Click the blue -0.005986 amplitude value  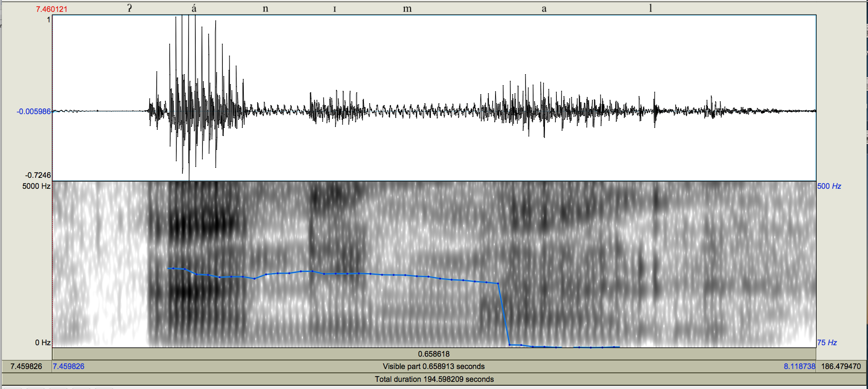tap(33, 111)
